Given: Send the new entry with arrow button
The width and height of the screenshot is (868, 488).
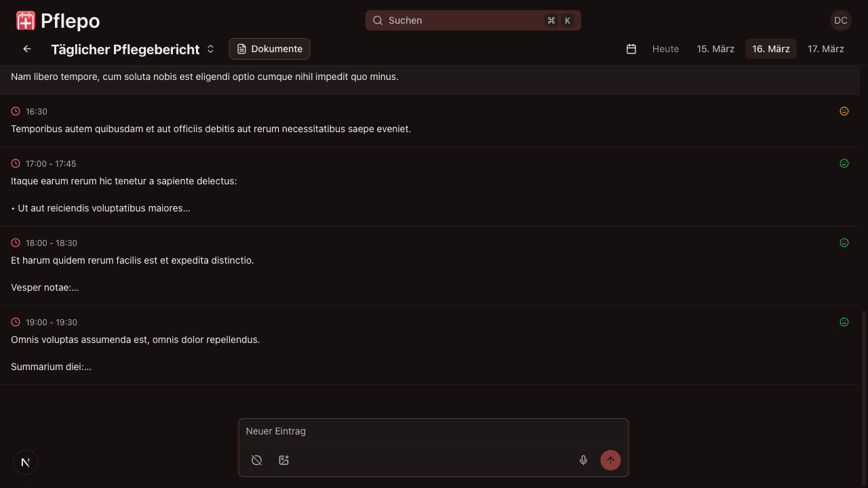Looking at the screenshot, I should [x=610, y=460].
